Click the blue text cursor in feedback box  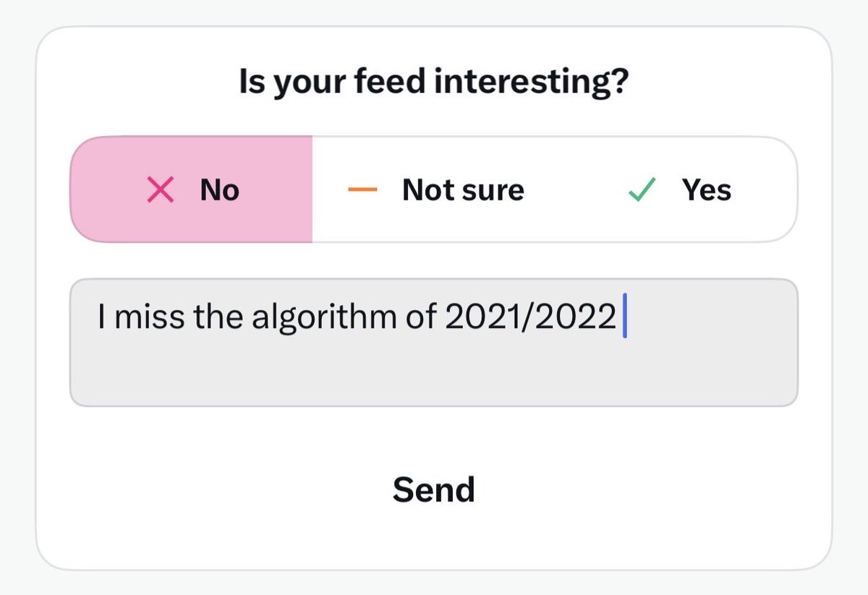click(624, 319)
